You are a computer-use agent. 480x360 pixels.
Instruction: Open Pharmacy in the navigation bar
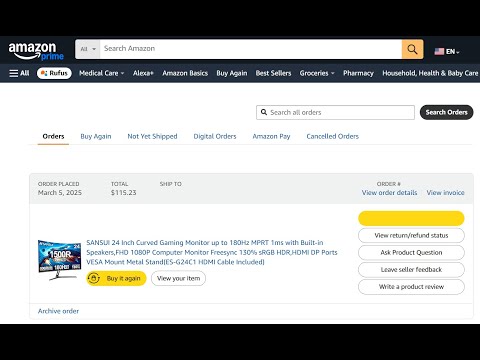coord(358,73)
